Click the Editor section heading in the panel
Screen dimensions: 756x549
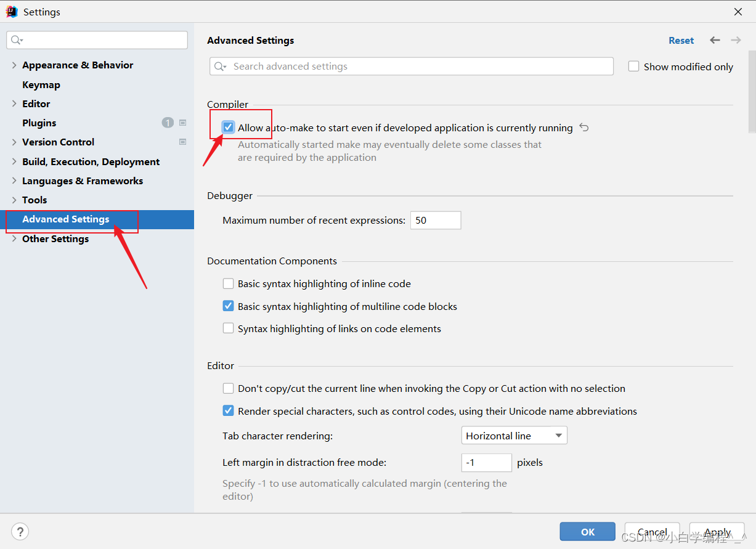(x=221, y=365)
